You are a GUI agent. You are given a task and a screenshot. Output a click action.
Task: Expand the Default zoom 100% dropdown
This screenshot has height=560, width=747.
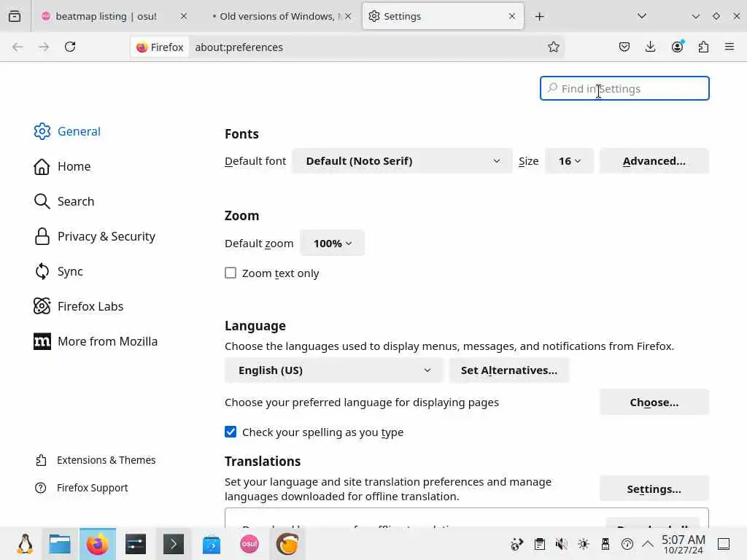pos(332,244)
